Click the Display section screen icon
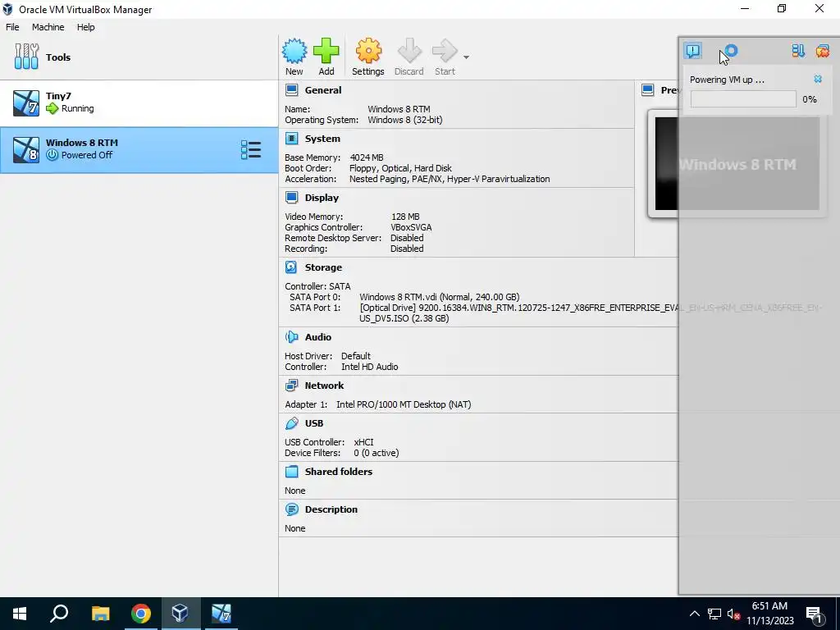This screenshot has height=630, width=840. [x=291, y=198]
